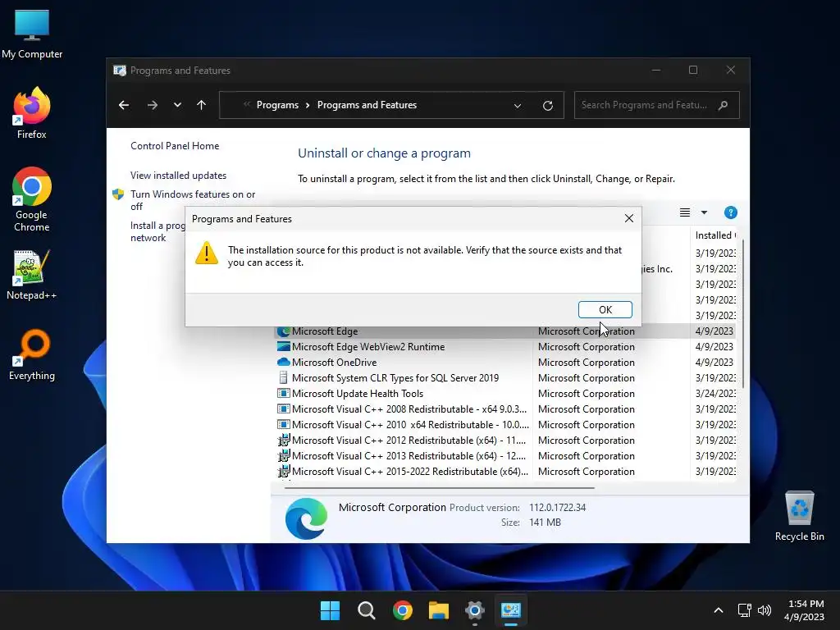Click the Microsoft Edge list icon

point(283,331)
